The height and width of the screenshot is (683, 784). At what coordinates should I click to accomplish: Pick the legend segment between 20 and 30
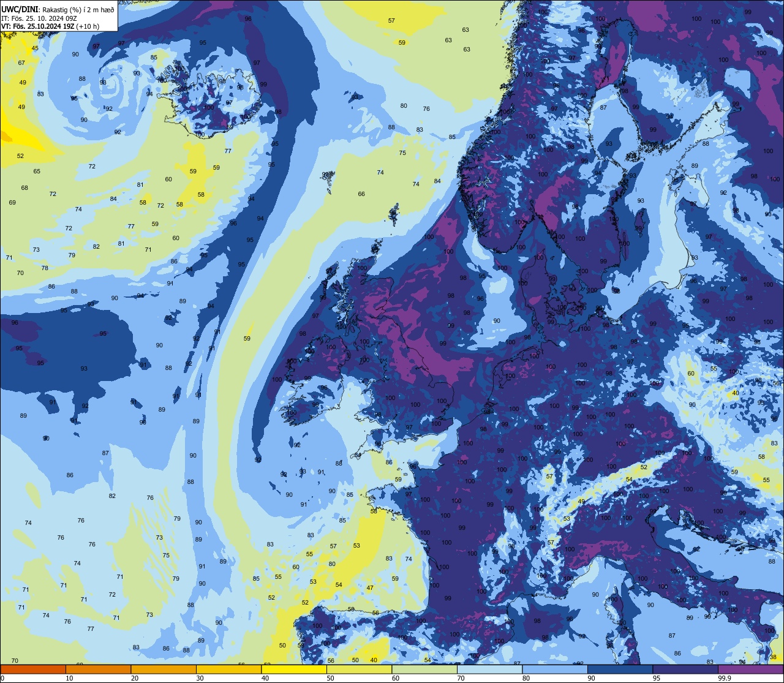coord(164,669)
